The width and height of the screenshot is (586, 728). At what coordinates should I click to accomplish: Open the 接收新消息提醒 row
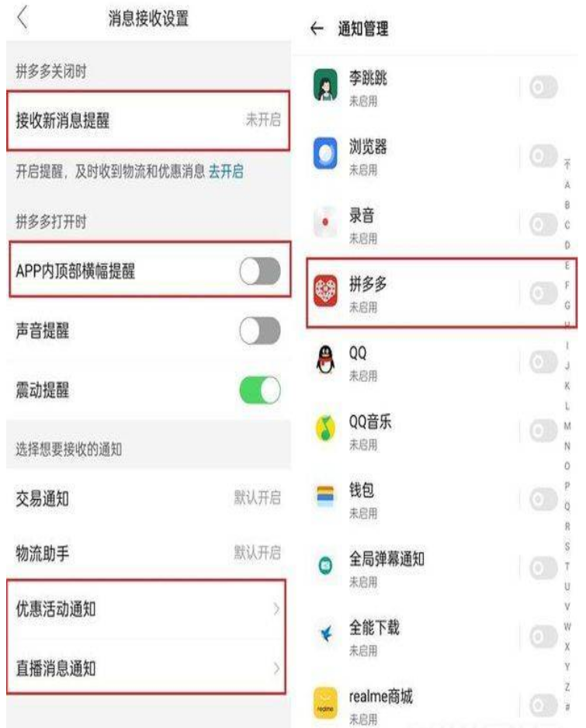(x=148, y=121)
